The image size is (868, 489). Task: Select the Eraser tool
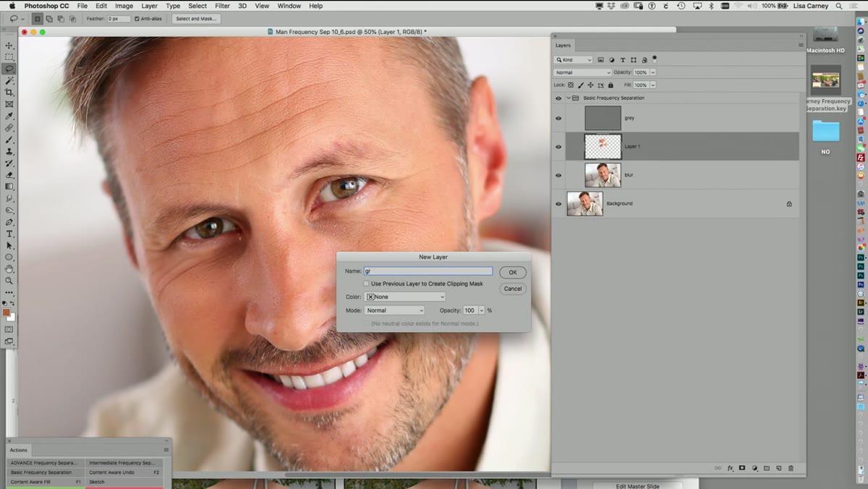9,174
